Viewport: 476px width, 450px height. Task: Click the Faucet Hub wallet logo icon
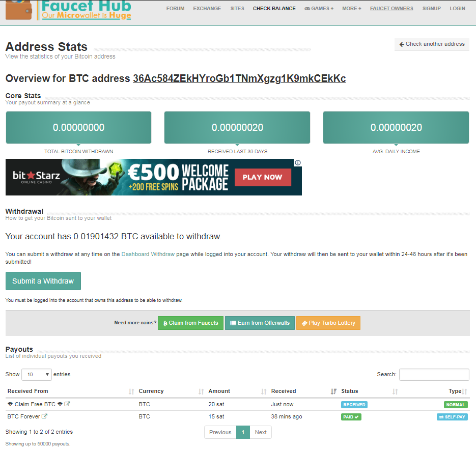19,10
